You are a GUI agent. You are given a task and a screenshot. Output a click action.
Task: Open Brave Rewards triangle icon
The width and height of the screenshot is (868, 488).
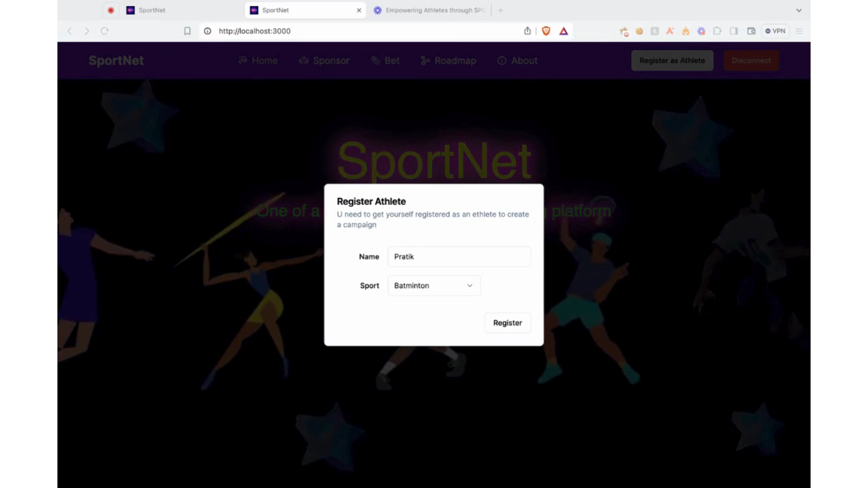tap(563, 31)
